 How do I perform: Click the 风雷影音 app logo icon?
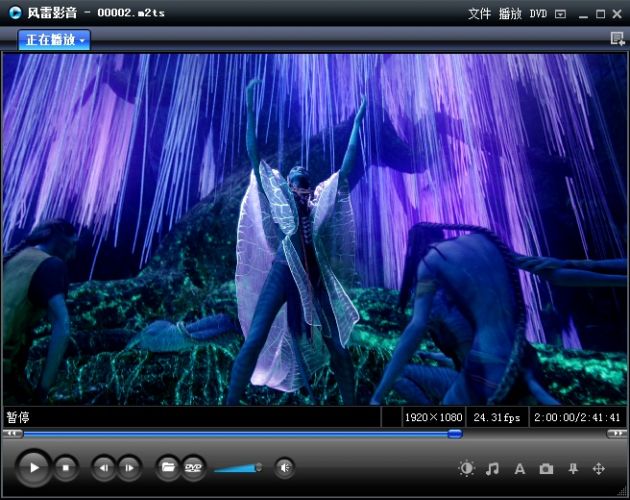(15, 13)
